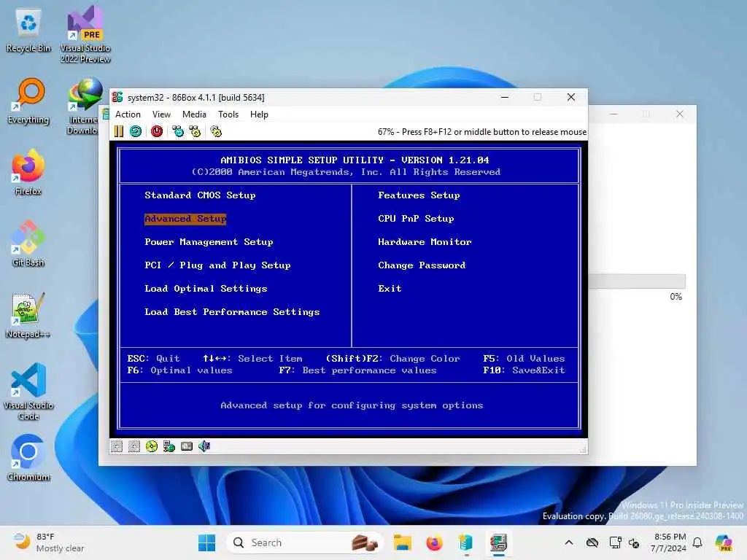Open the Windows Start menu
The width and height of the screenshot is (747, 560).
[206, 542]
